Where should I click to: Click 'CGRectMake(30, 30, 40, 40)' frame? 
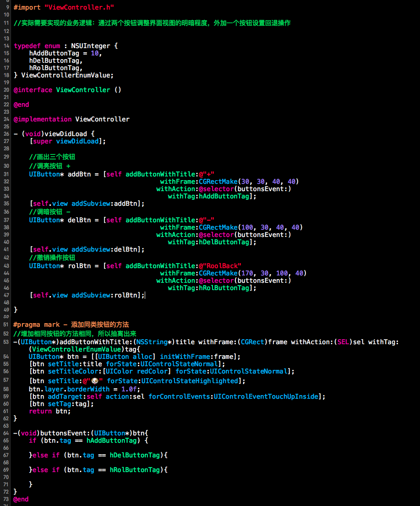pos(249,181)
